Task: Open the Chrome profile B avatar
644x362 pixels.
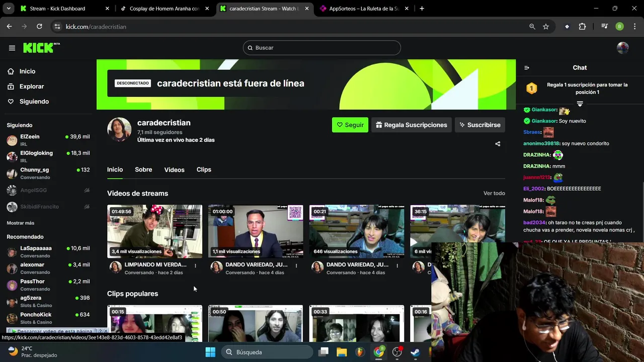Action: point(620,27)
